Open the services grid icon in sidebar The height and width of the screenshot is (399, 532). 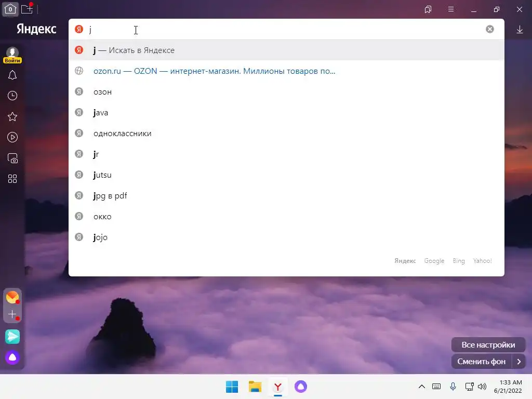coord(12,179)
